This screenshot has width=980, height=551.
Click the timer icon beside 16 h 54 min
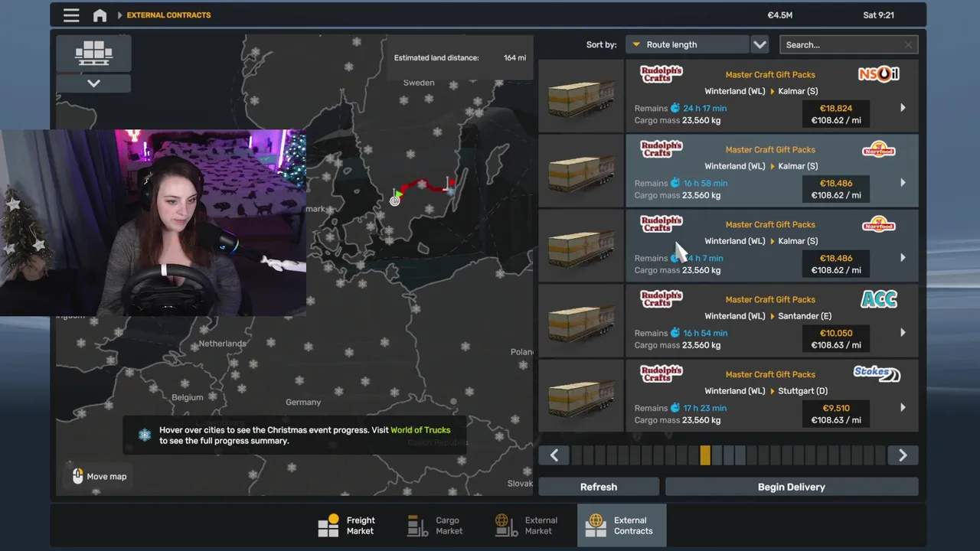675,333
